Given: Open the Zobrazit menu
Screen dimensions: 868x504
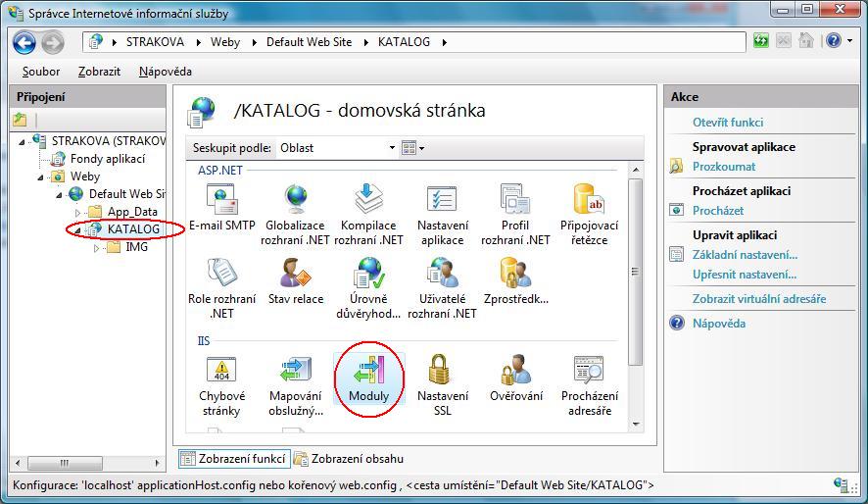Looking at the screenshot, I should click(x=99, y=72).
